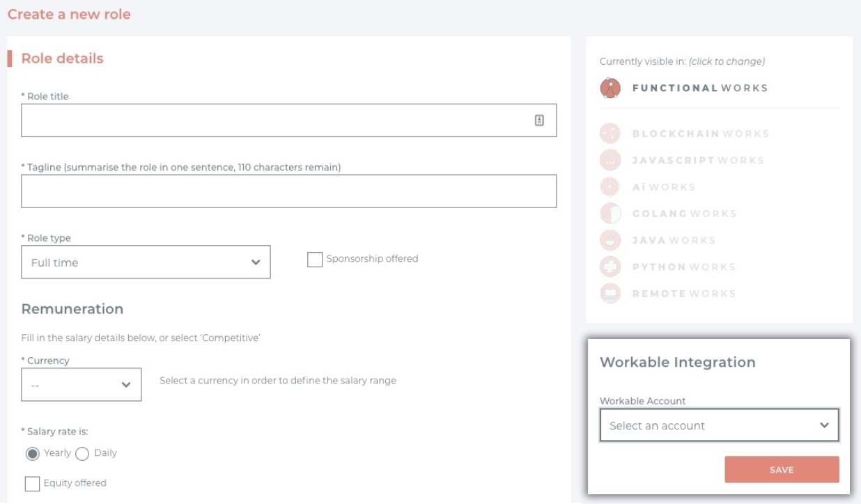Click the Role details section heading

tap(62, 58)
